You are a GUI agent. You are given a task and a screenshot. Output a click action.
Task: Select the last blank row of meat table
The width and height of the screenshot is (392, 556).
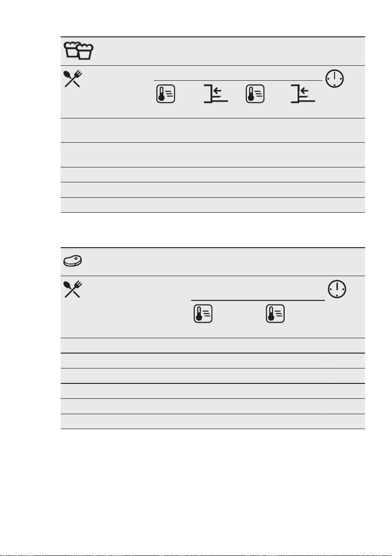tap(212, 421)
